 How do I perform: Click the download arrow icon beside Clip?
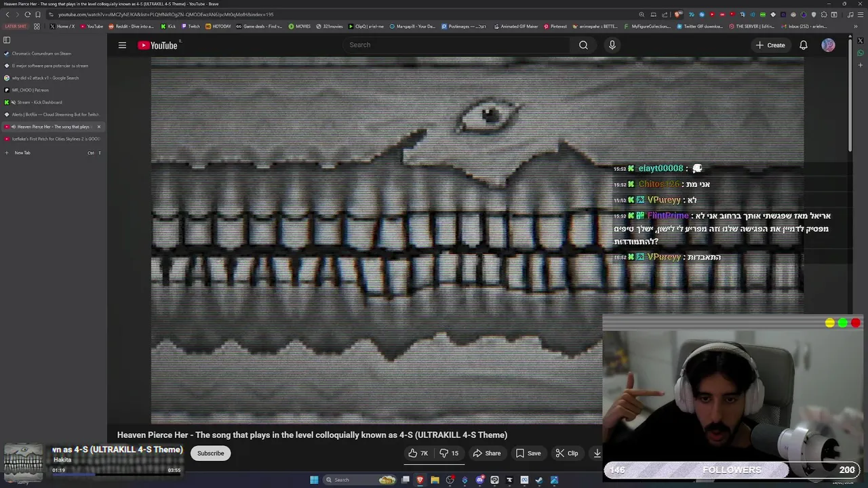click(x=597, y=453)
